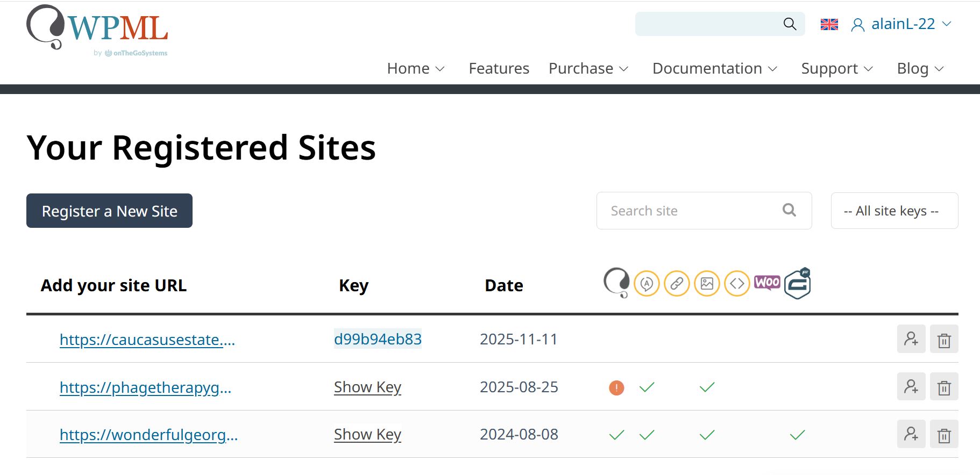Click the magnifier icon in Search site field
The height and width of the screenshot is (475, 980).
click(x=789, y=210)
